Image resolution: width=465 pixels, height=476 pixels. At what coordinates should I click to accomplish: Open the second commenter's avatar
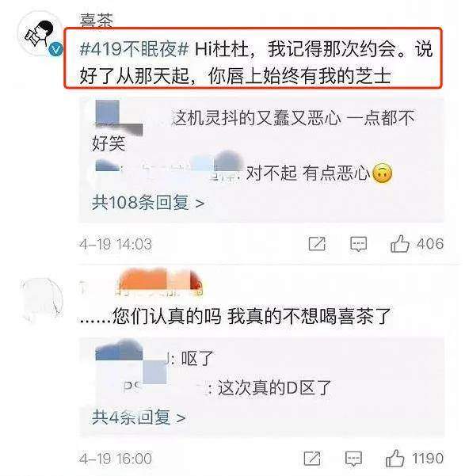[41, 300]
